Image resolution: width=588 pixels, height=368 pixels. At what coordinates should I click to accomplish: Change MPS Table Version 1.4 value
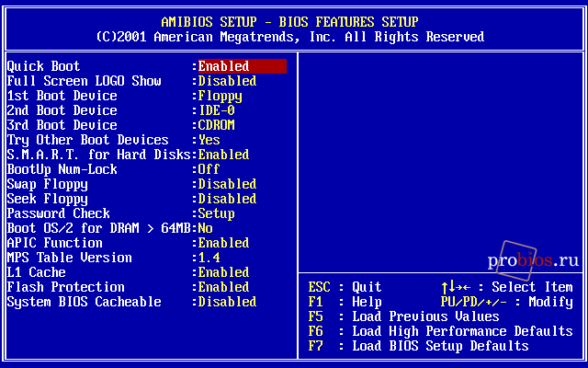[x=209, y=258]
